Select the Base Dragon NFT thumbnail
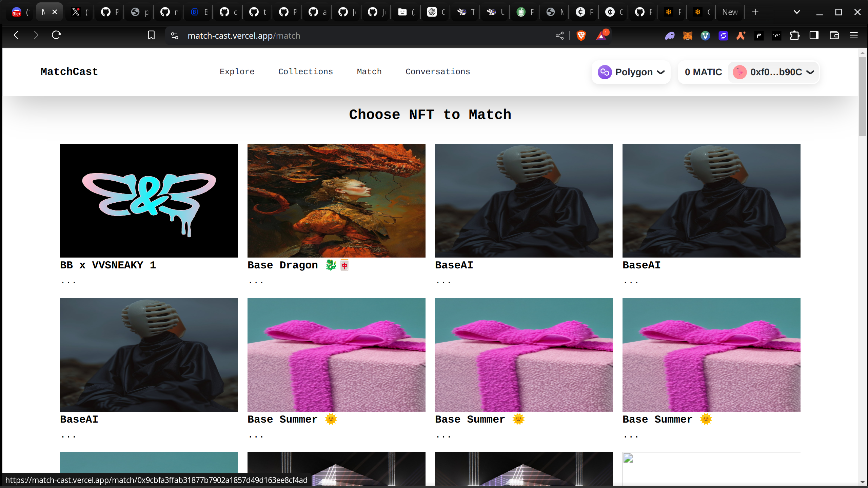Image resolution: width=868 pixels, height=488 pixels. [336, 200]
